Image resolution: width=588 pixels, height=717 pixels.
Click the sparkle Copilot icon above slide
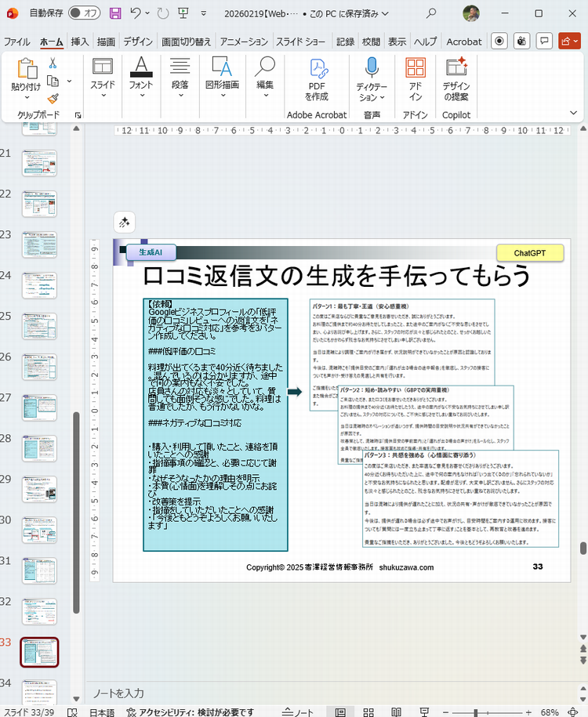[x=125, y=223]
